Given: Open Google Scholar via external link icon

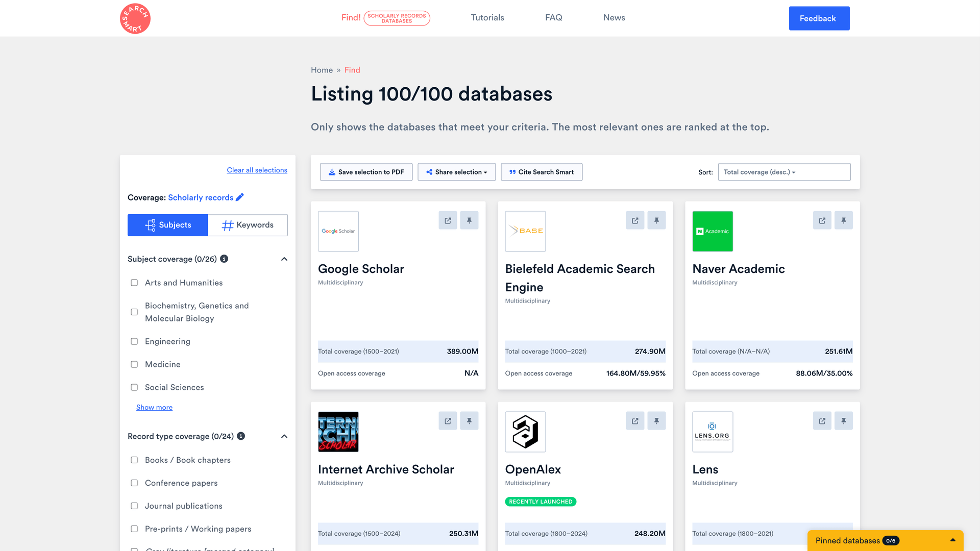Looking at the screenshot, I should point(448,220).
